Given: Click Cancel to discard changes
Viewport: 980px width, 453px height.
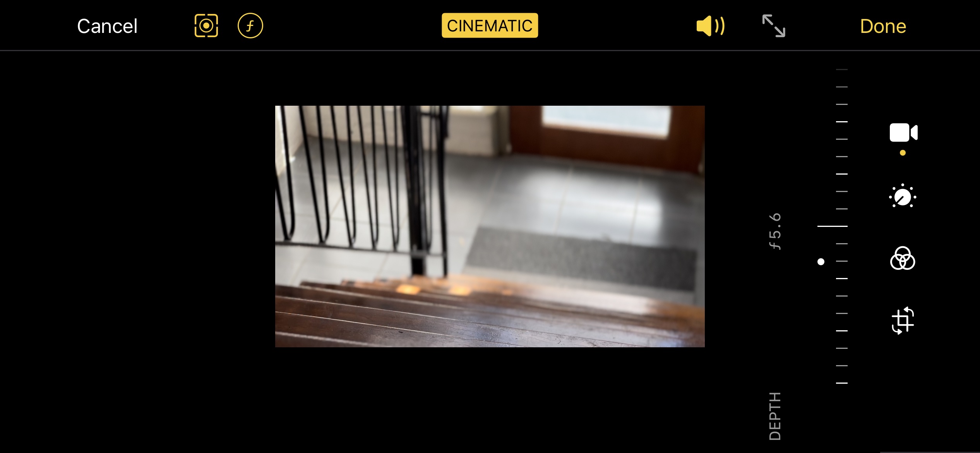Looking at the screenshot, I should point(106,26).
